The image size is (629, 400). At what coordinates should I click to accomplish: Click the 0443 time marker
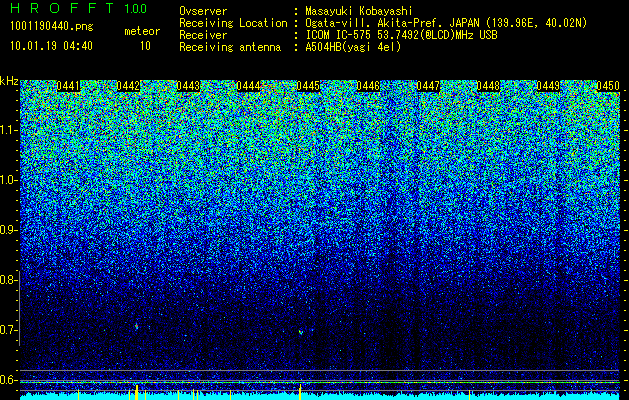pyautogui.click(x=188, y=86)
